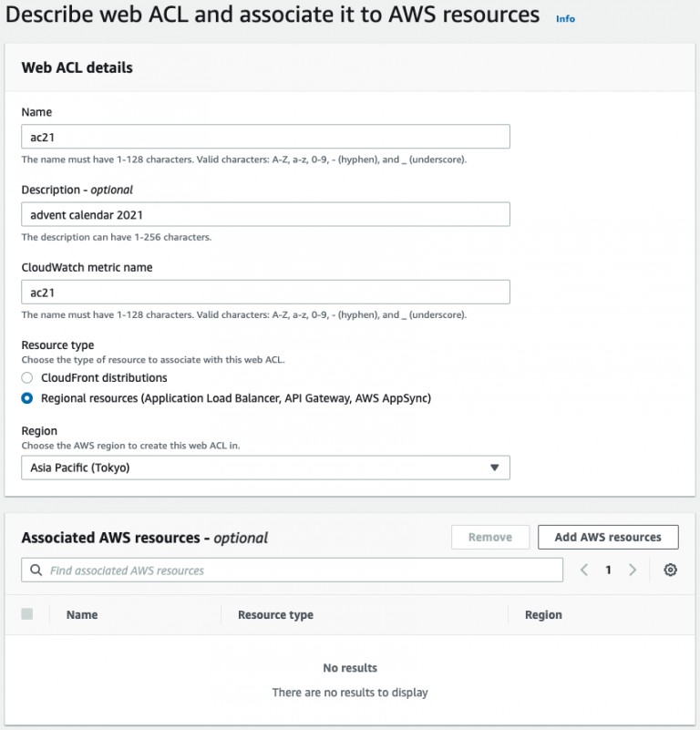Click the Region dropdown arrow
Viewport: 700px width, 730px height.
point(494,468)
